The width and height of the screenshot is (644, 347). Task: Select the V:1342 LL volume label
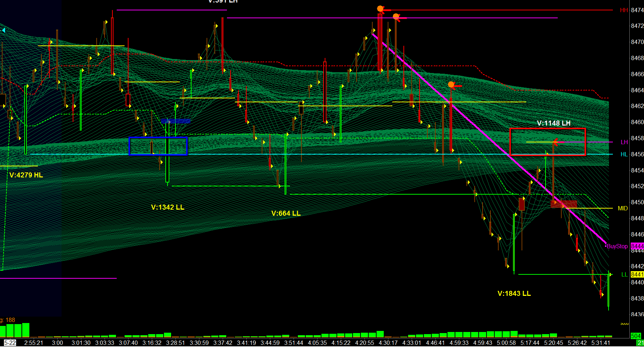point(168,207)
